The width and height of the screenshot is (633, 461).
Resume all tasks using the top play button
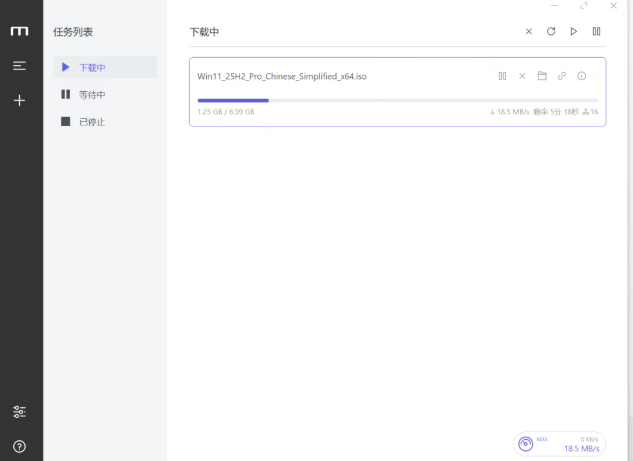(574, 32)
